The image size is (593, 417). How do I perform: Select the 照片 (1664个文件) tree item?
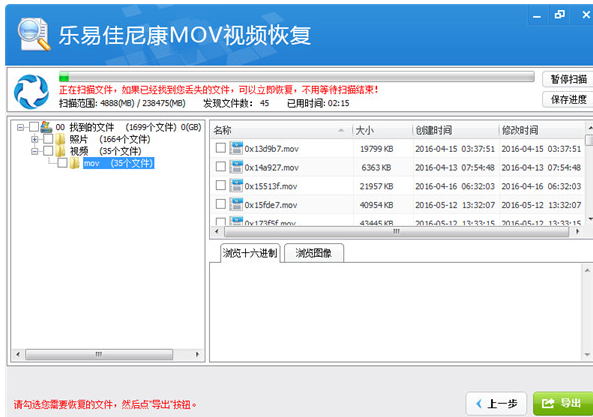(110, 139)
